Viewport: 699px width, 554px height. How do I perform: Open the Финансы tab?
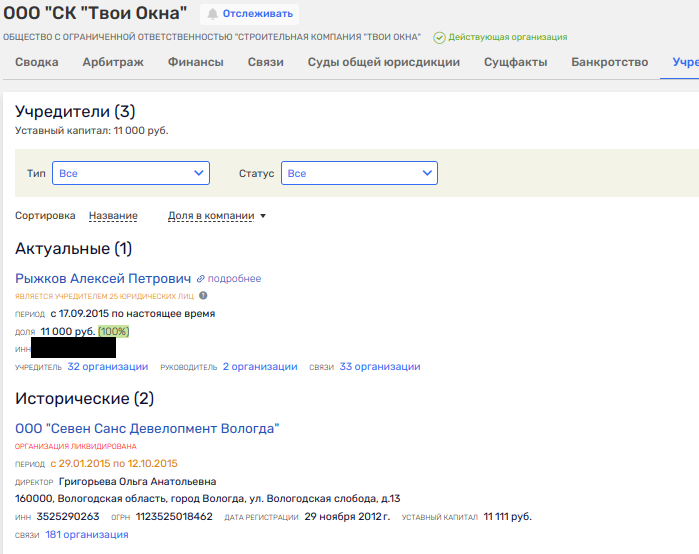coord(196,62)
